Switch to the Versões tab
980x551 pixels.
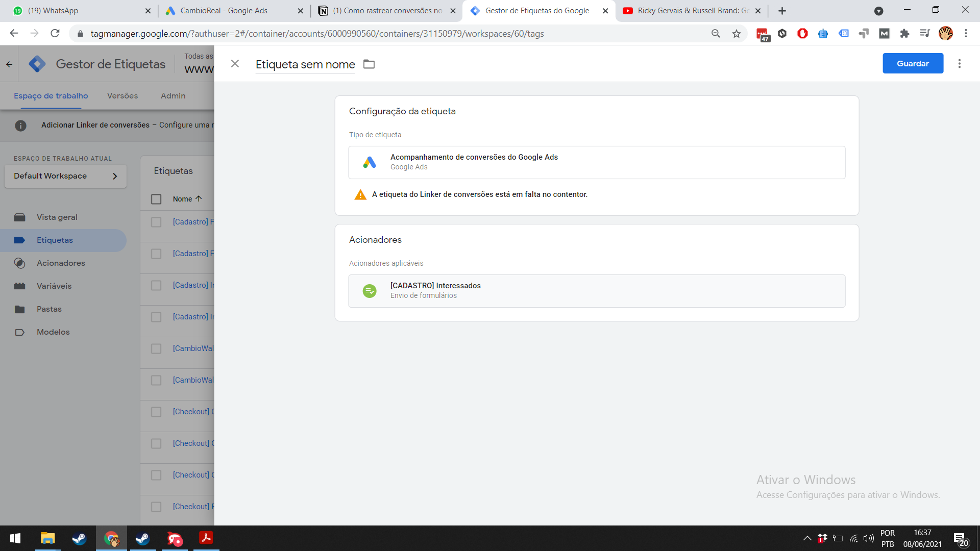122,96
